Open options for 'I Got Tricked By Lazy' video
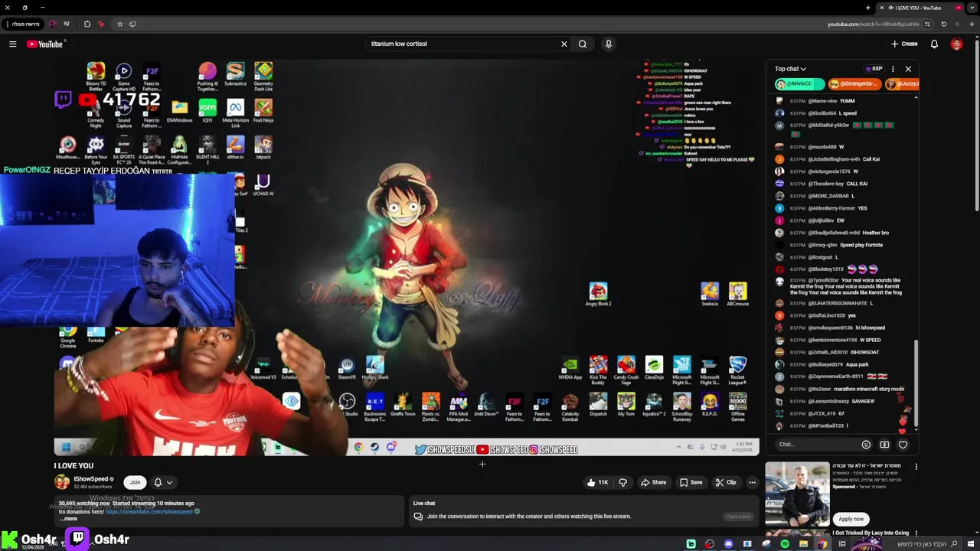The height and width of the screenshot is (551, 980). (916, 533)
